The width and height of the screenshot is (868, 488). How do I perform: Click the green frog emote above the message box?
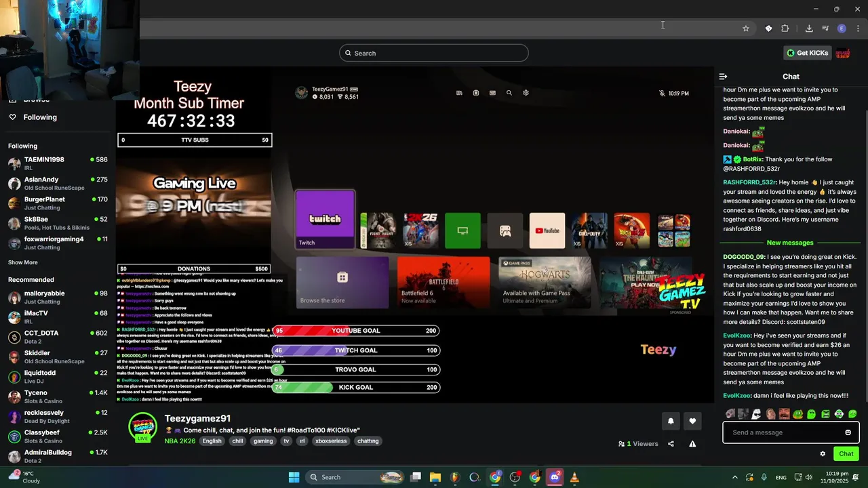[797, 413]
